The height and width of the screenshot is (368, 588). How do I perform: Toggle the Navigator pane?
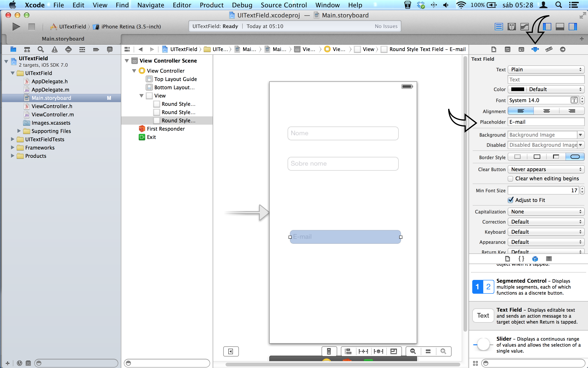point(547,26)
